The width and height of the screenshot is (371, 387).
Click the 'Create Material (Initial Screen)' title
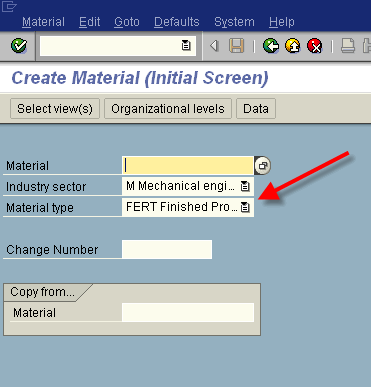140,78
